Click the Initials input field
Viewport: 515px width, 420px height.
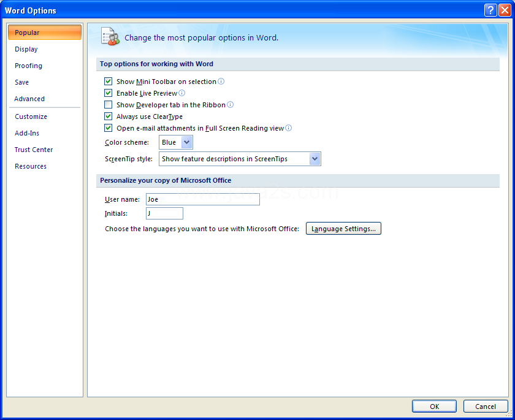tap(164, 213)
